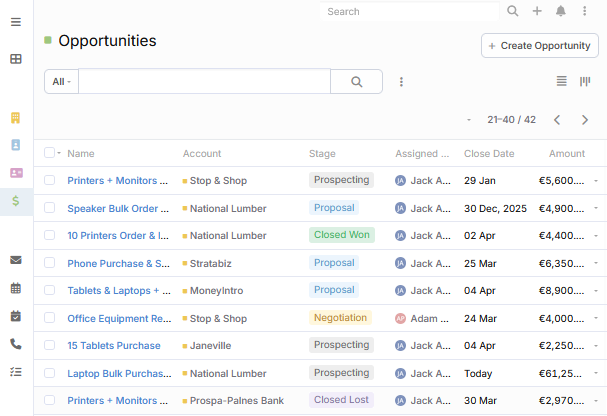Viewport: 607px width, 416px height.
Task: Select the Office Equipment row checkbox
Action: point(49,318)
